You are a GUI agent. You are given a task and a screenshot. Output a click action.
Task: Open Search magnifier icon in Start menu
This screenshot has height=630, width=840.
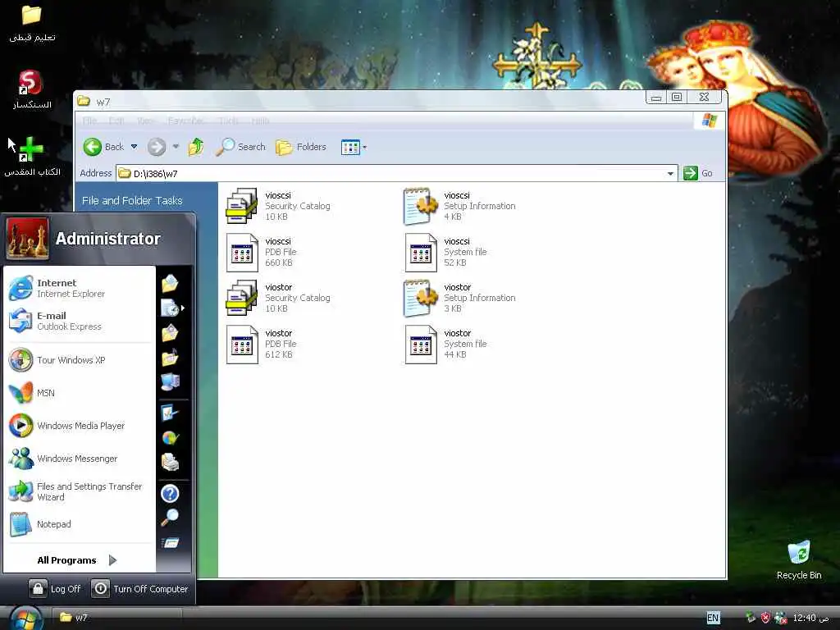(x=170, y=518)
